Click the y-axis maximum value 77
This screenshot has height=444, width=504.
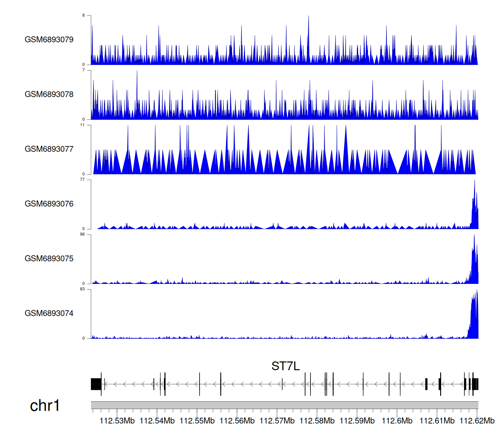[82, 180]
